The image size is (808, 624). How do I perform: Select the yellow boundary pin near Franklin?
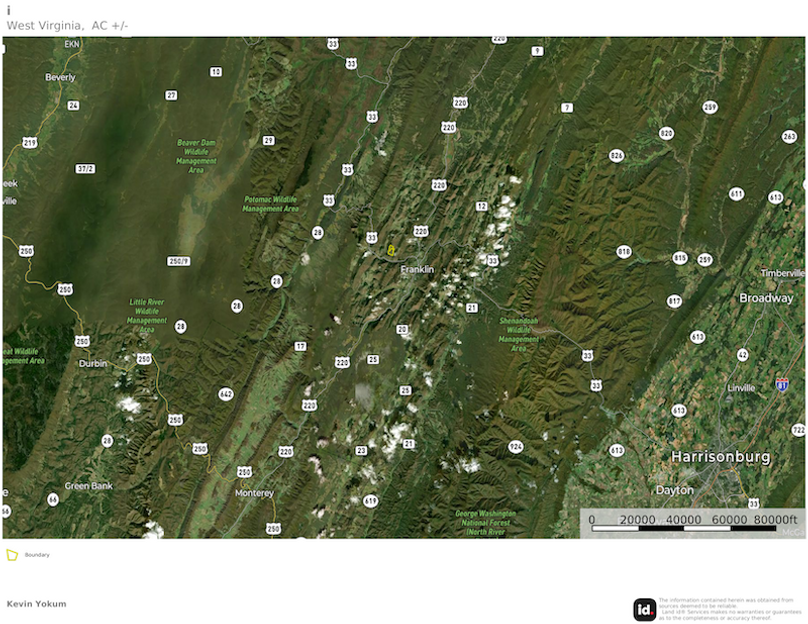pyautogui.click(x=391, y=250)
